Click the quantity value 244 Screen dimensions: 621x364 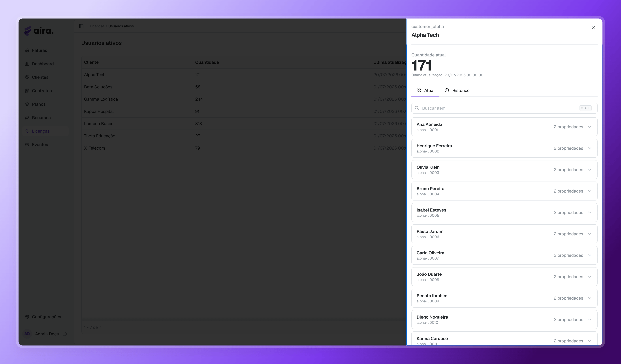coord(199,99)
